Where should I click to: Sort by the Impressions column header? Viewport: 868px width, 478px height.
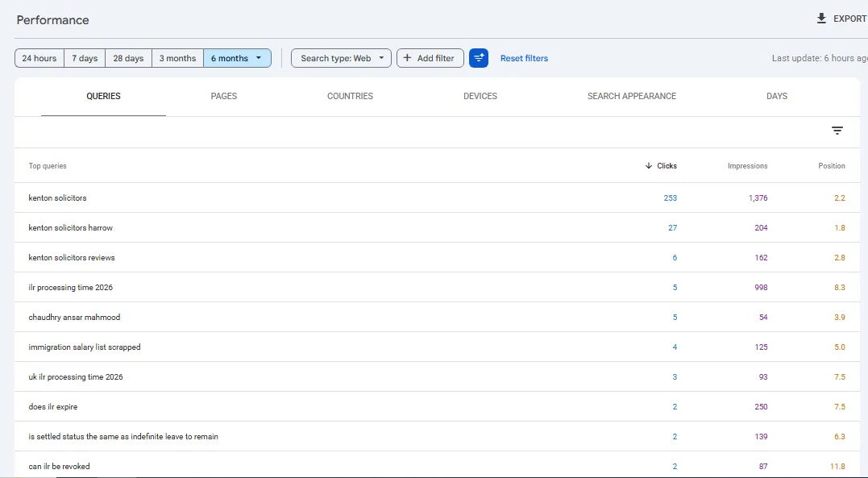[747, 165]
